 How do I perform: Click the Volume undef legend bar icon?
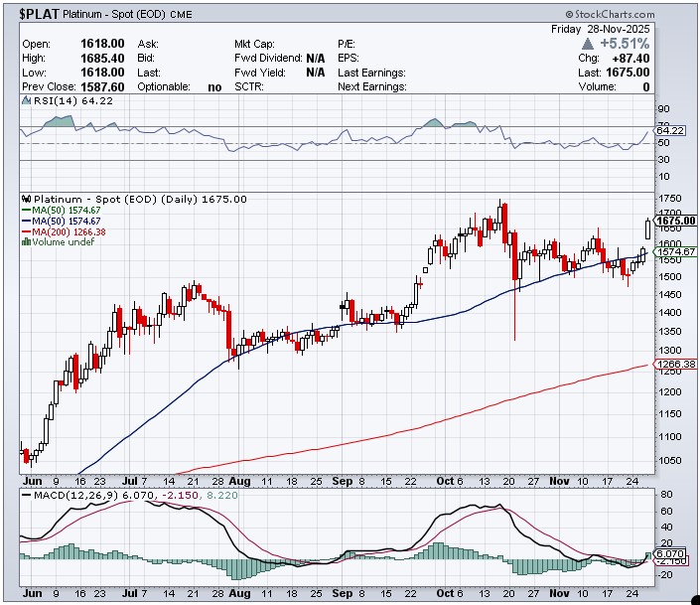[27, 242]
